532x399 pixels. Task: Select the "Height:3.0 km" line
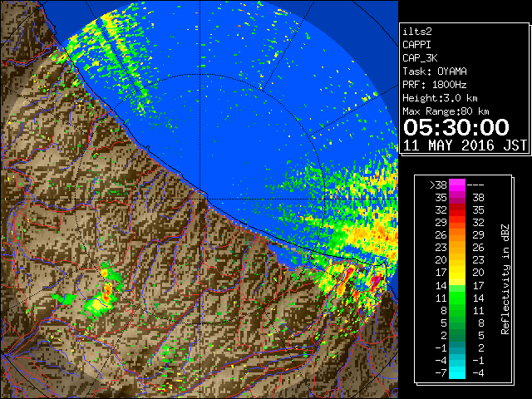440,98
